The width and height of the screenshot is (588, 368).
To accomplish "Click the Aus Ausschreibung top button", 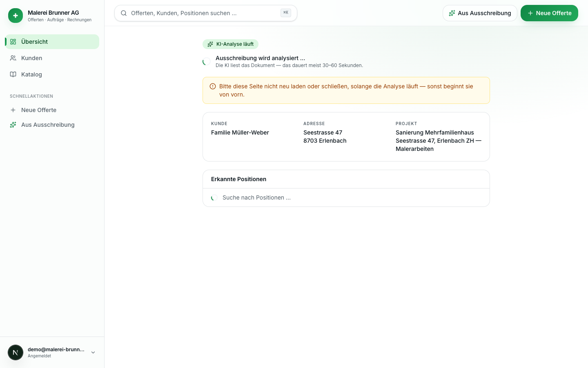I will click(480, 13).
